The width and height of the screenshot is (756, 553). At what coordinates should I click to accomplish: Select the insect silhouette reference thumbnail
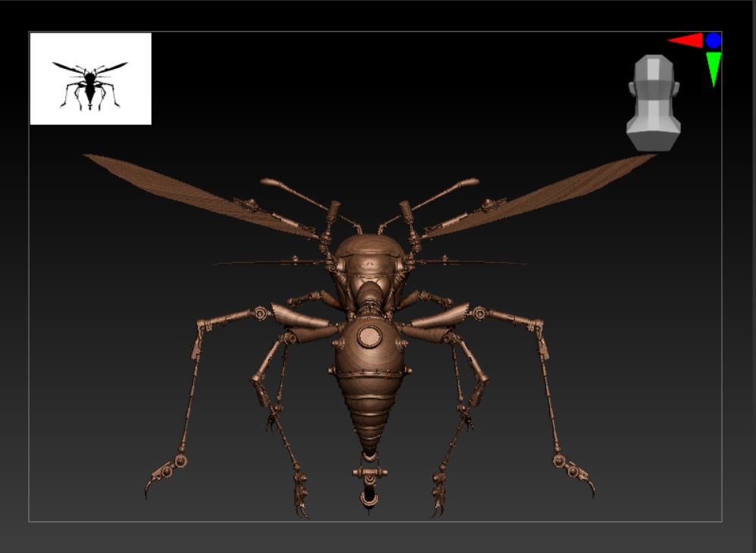pos(90,76)
